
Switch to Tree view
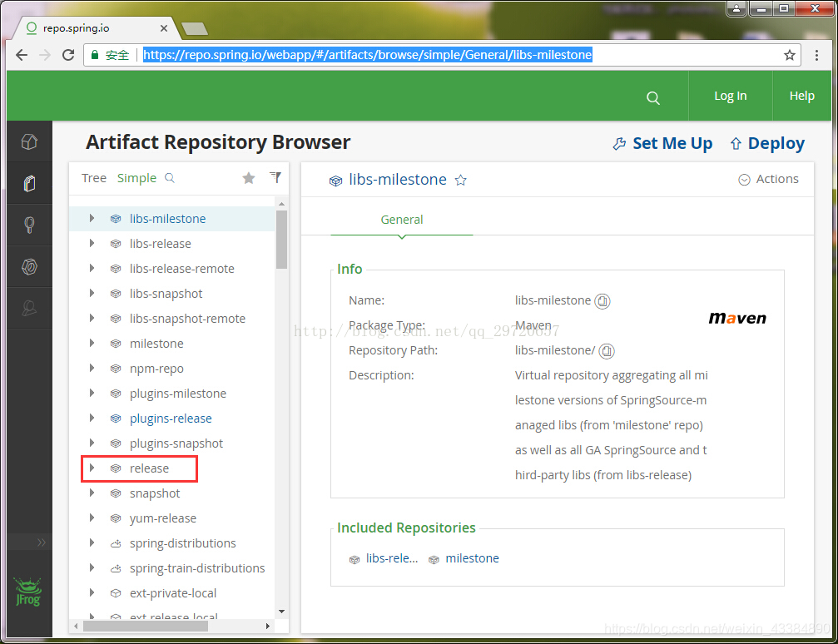click(x=94, y=178)
